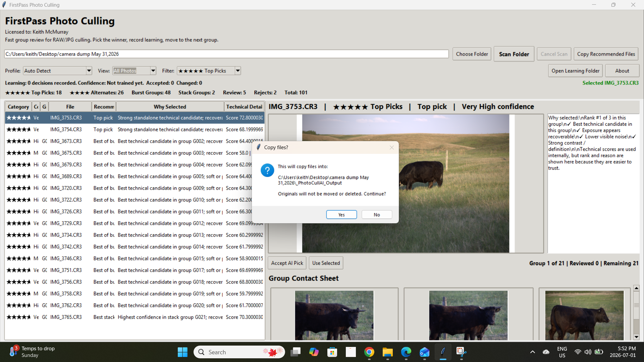Screen dimensions: 644x362
Task: Open Copilot from the taskbar
Action: coord(314,352)
